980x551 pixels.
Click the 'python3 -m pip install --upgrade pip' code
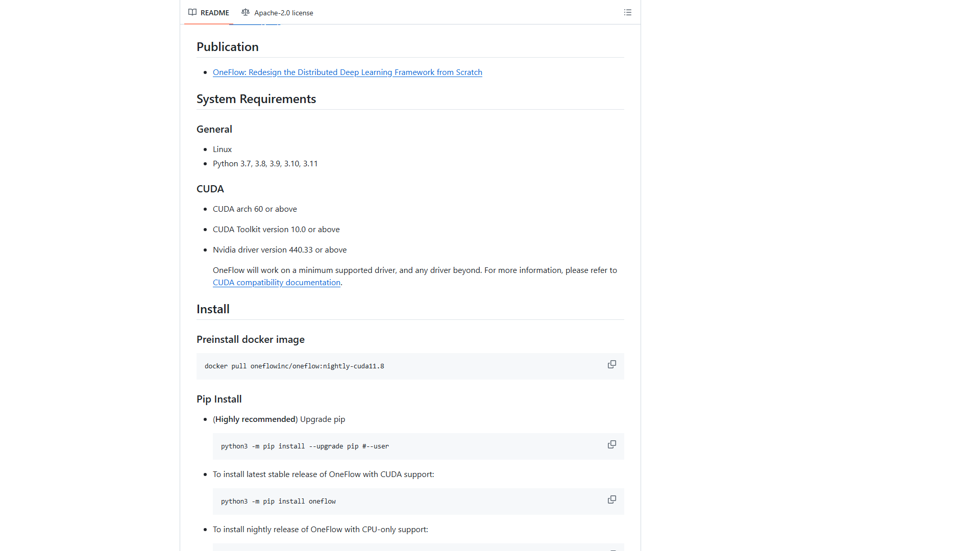pyautogui.click(x=305, y=446)
